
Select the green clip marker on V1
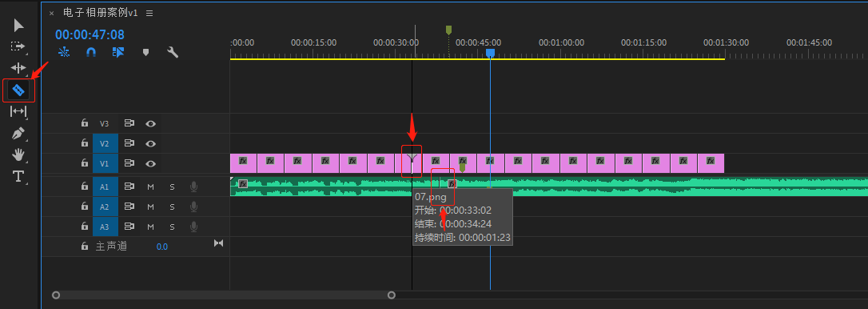(x=462, y=167)
